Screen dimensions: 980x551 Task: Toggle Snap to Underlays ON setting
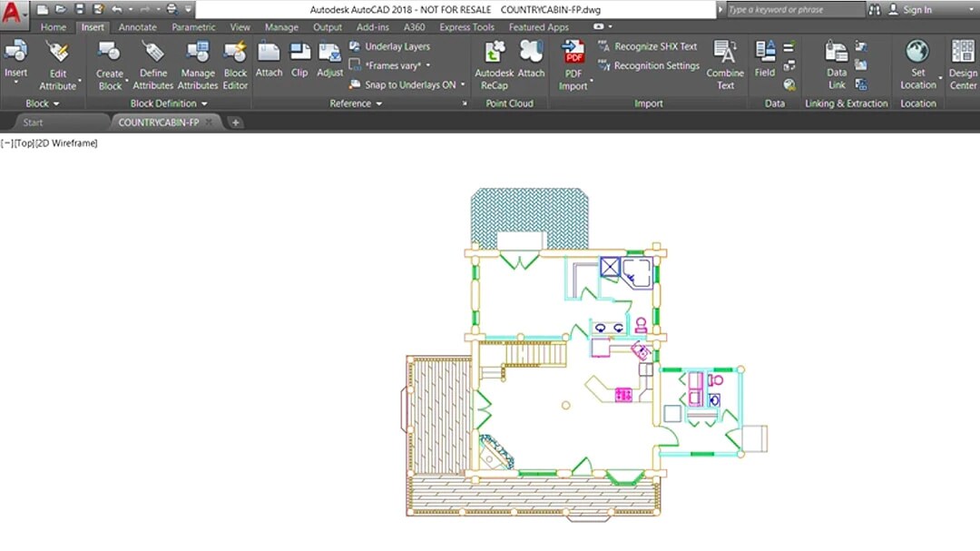pos(409,84)
